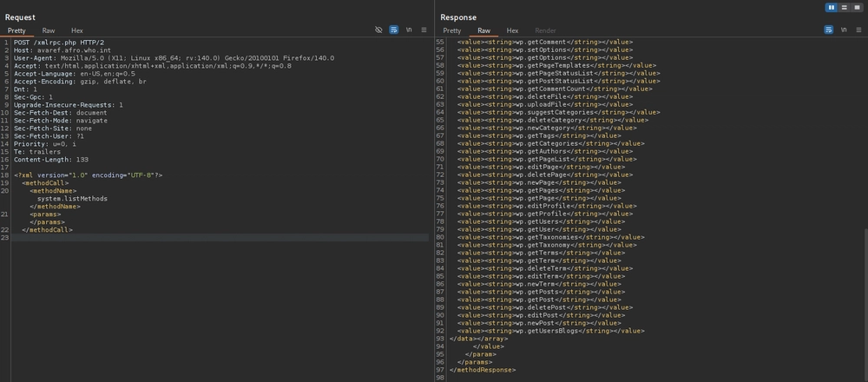Click the 'Te: trailers' header line
The width and height of the screenshot is (868, 382).
(37, 151)
